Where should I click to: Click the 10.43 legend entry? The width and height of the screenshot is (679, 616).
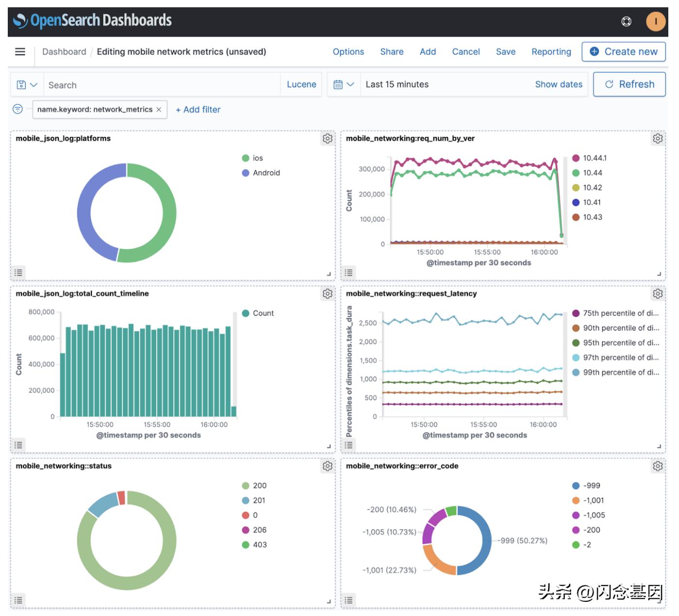pyautogui.click(x=587, y=217)
